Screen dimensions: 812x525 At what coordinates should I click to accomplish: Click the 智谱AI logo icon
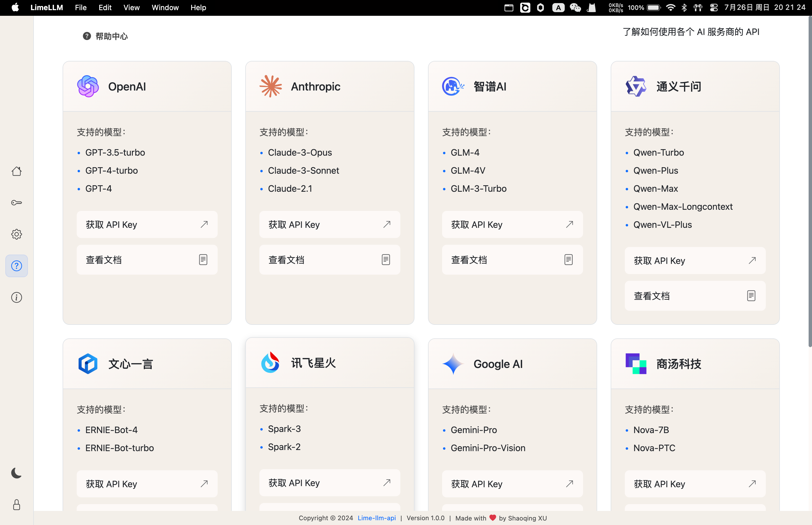point(453,86)
